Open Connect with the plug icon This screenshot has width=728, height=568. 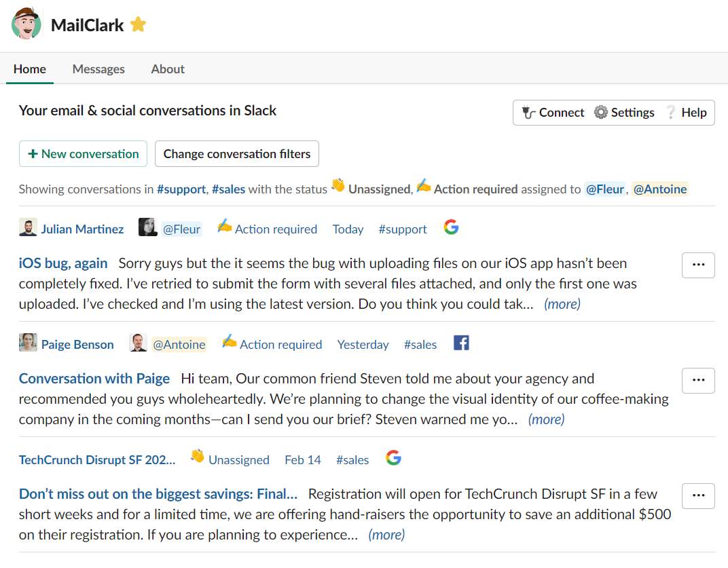tap(553, 113)
